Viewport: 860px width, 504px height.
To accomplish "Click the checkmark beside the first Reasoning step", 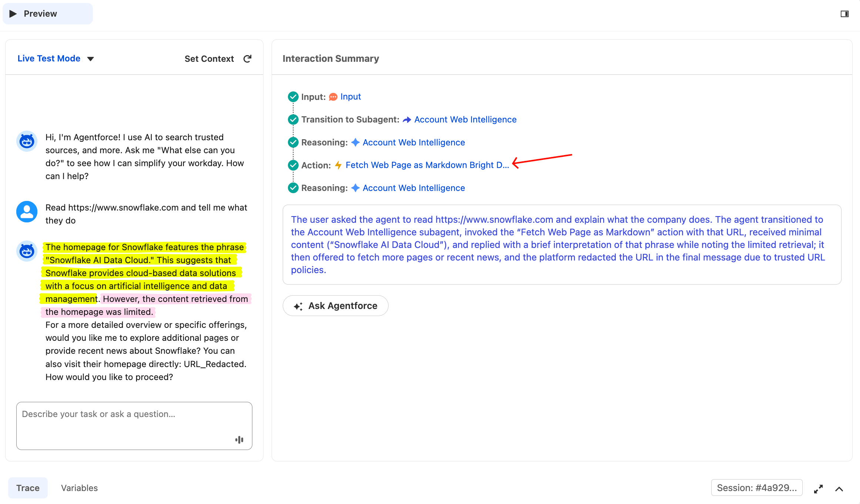I will 293,142.
